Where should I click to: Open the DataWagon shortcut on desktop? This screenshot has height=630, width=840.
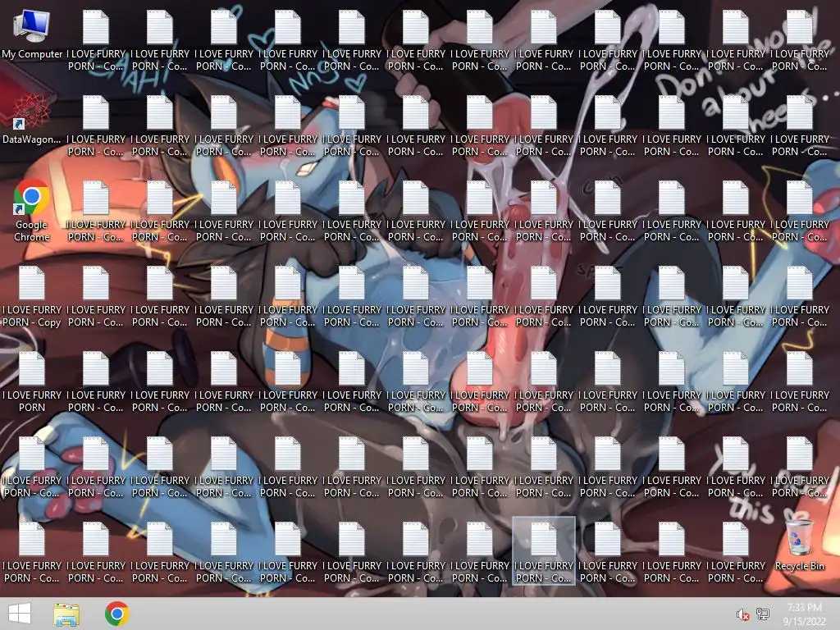tap(32, 119)
